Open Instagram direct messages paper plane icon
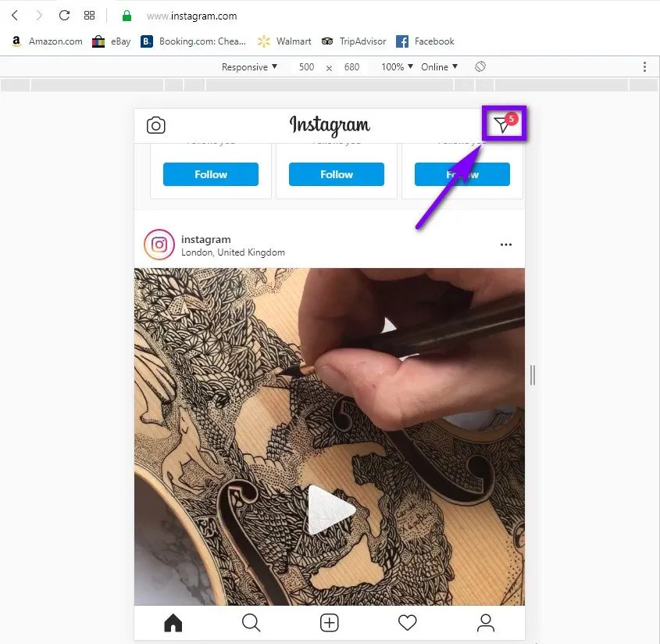The width and height of the screenshot is (660, 644). [x=503, y=123]
